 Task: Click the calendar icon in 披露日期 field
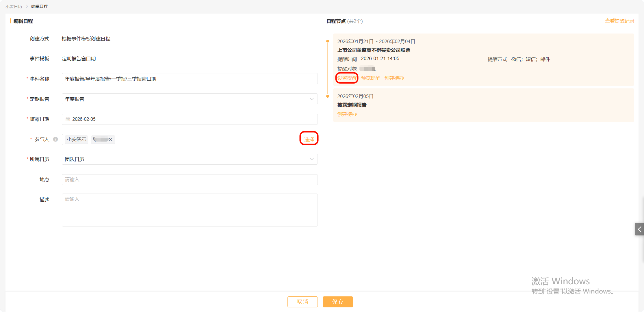pos(68,119)
